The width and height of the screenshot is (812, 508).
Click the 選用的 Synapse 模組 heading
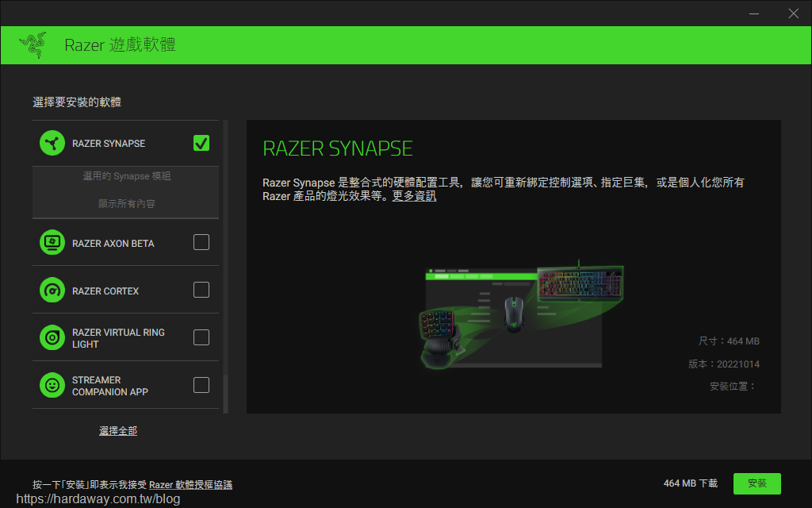click(x=127, y=176)
